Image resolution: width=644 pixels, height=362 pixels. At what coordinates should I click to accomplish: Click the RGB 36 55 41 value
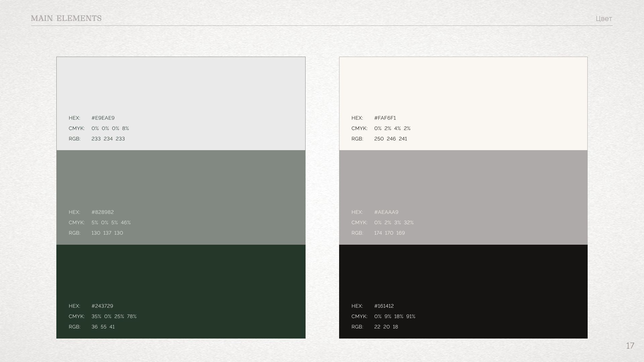[x=103, y=327]
